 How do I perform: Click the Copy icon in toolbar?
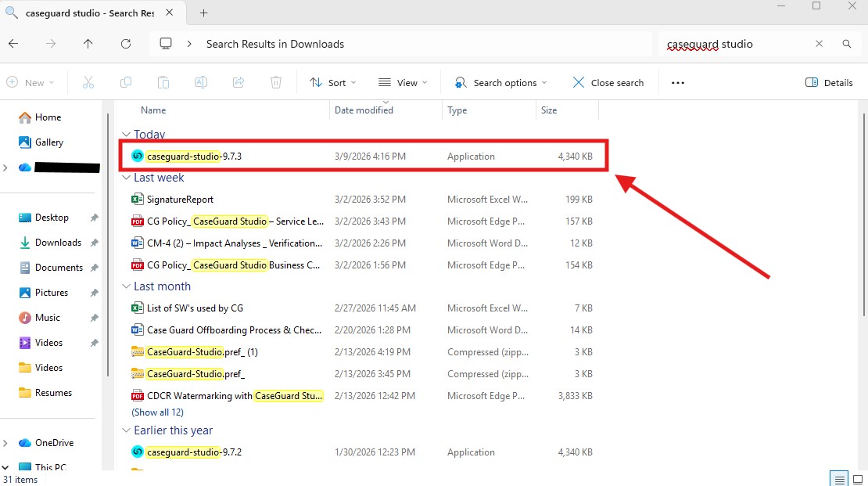coord(126,82)
